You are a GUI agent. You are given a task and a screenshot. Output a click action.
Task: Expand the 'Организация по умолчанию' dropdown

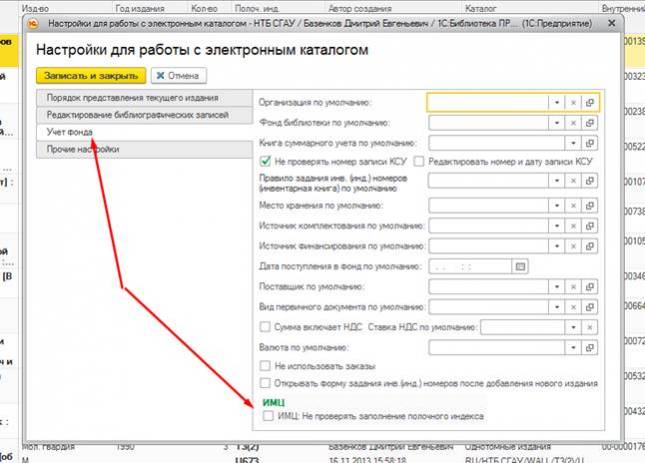point(556,102)
